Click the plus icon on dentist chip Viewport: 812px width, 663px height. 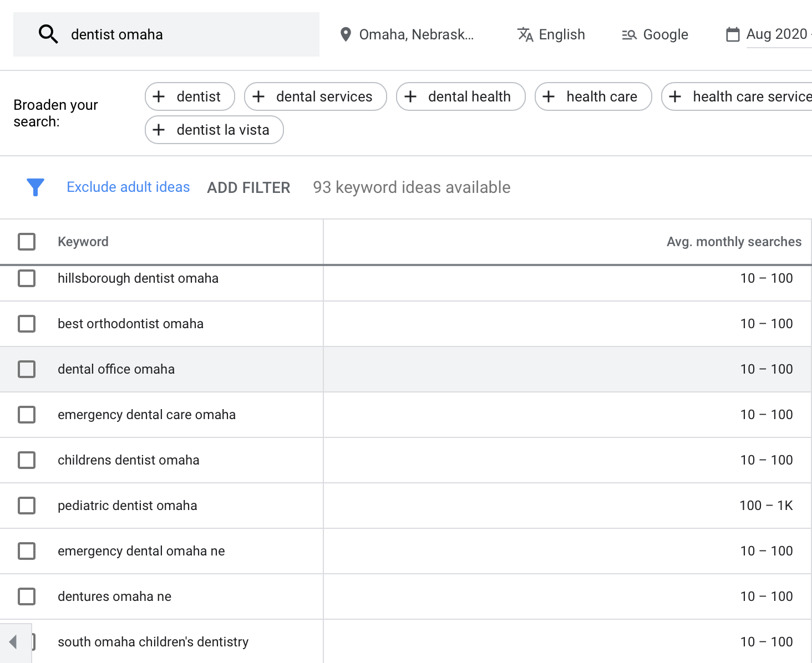coord(159,96)
